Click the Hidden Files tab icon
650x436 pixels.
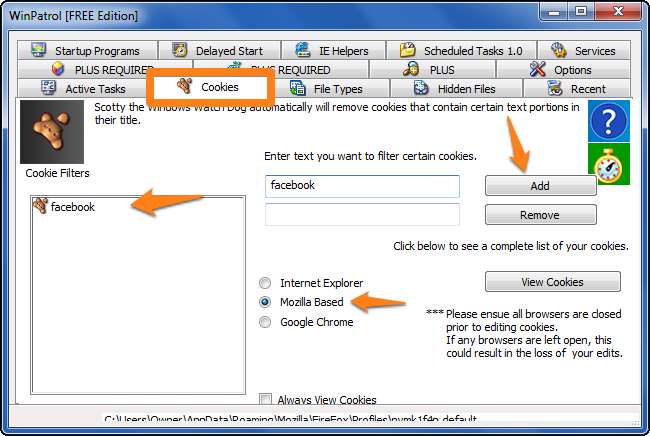click(x=421, y=88)
